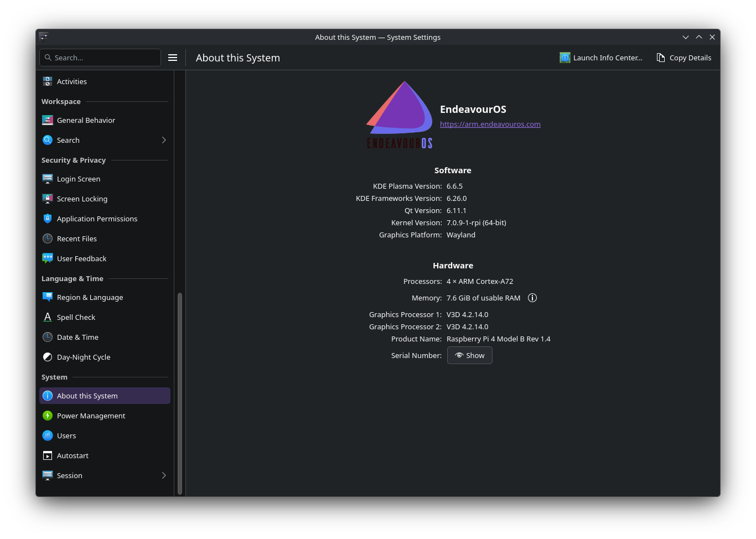Select Power Management in sidebar
This screenshot has width=756, height=539.
(105, 416)
